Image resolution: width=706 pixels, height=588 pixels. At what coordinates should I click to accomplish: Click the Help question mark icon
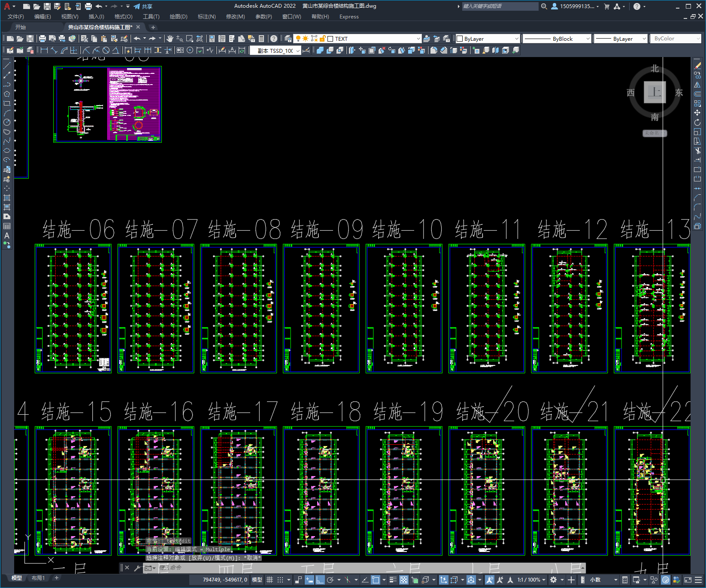click(274, 39)
